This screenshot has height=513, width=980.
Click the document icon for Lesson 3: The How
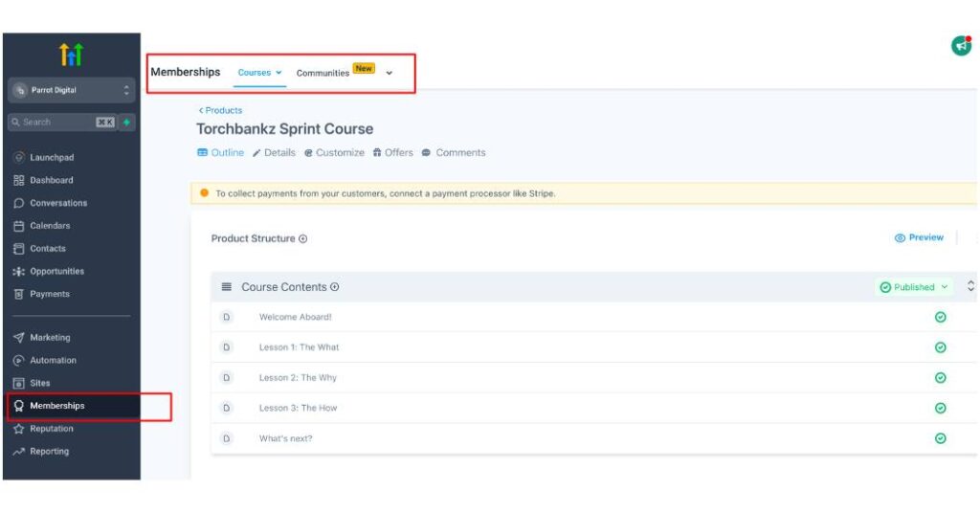(226, 408)
